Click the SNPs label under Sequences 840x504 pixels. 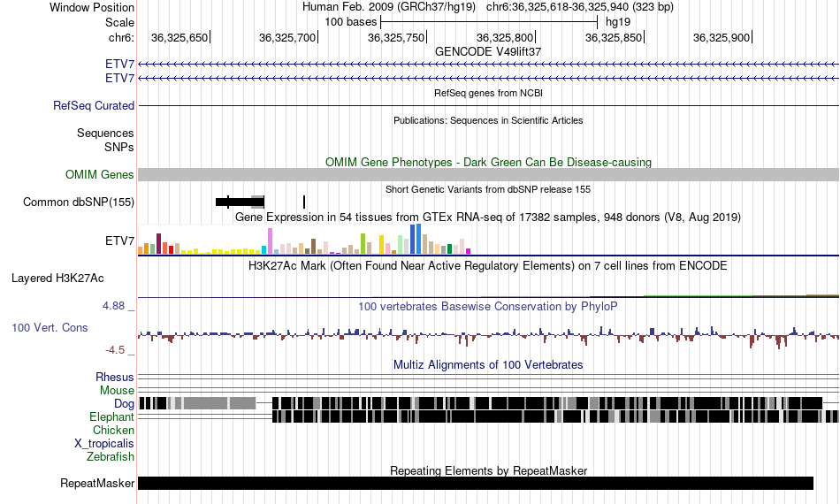click(119, 147)
